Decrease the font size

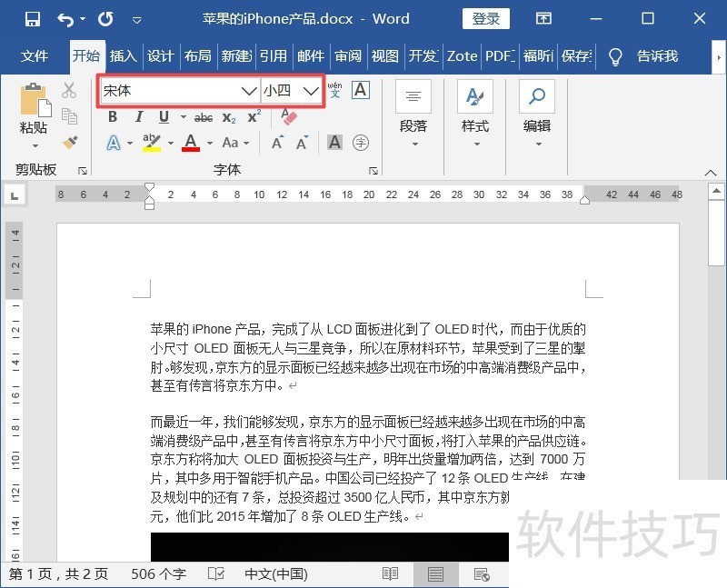click(x=302, y=143)
